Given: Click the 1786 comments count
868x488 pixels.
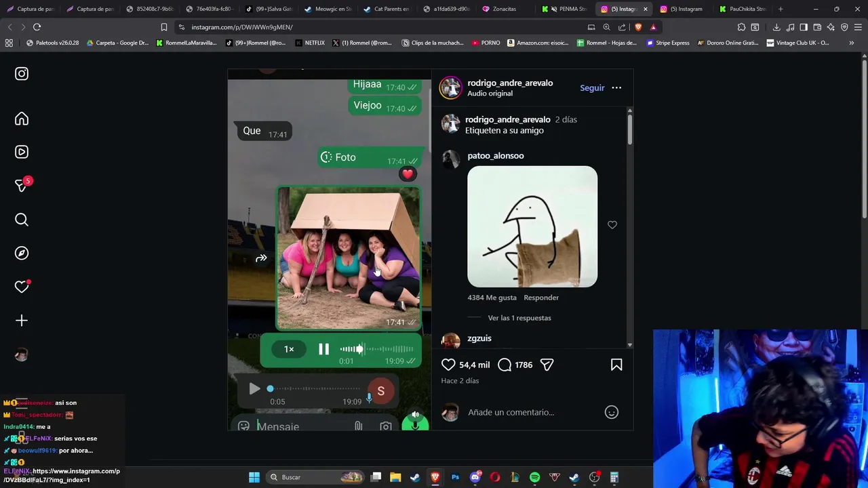Looking at the screenshot, I should pos(524,365).
